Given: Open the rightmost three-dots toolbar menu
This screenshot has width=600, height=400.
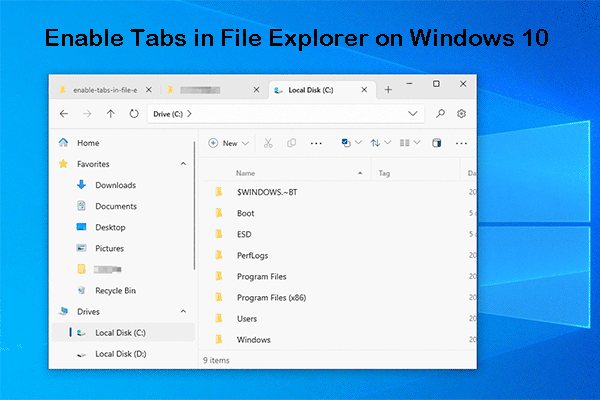Looking at the screenshot, I should point(461,143).
